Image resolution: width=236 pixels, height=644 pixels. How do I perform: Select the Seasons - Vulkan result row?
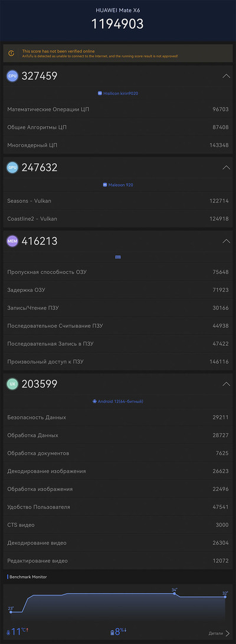(x=118, y=201)
